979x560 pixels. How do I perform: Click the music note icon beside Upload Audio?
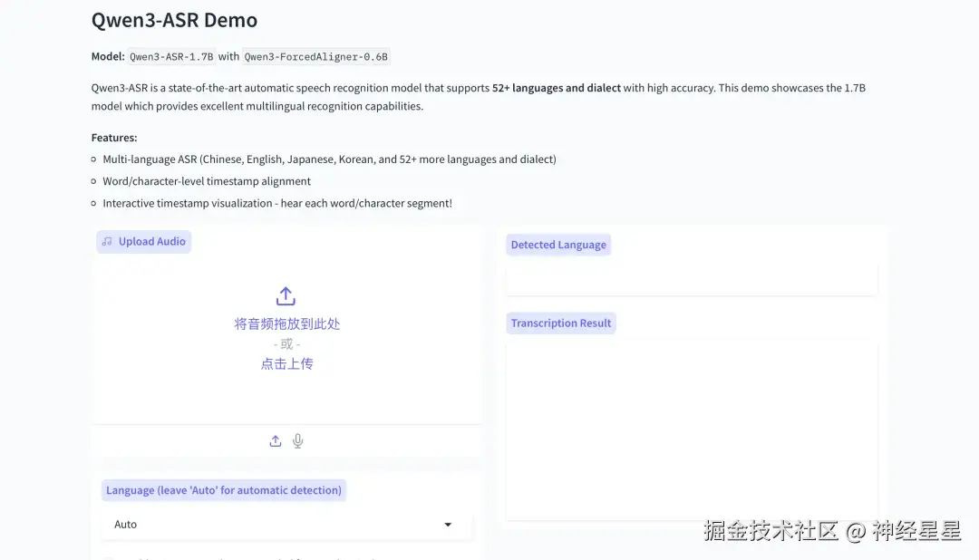click(x=107, y=242)
